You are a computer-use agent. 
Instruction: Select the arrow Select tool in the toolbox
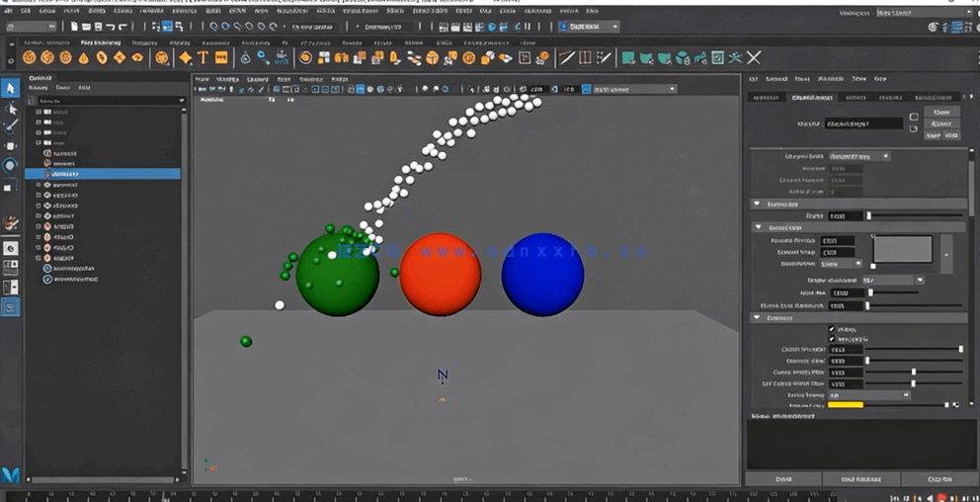tap(11, 88)
